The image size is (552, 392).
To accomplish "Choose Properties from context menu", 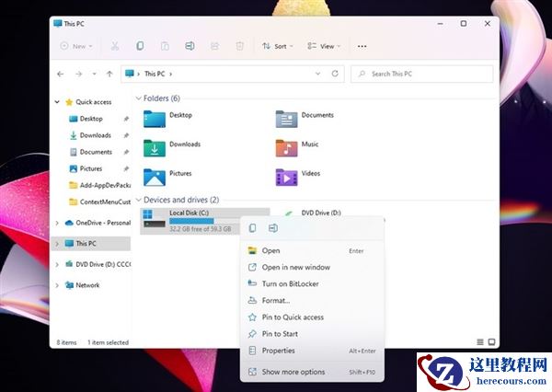I will pos(312,351).
